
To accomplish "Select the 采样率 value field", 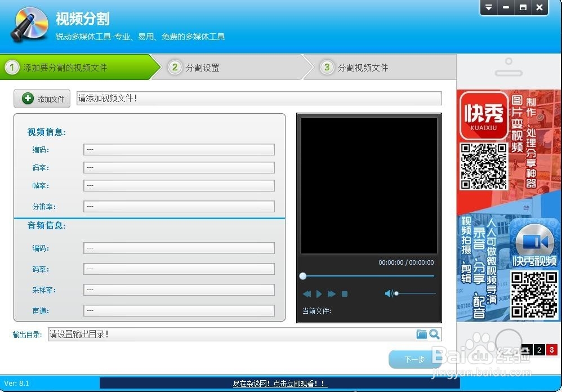I will [x=179, y=289].
